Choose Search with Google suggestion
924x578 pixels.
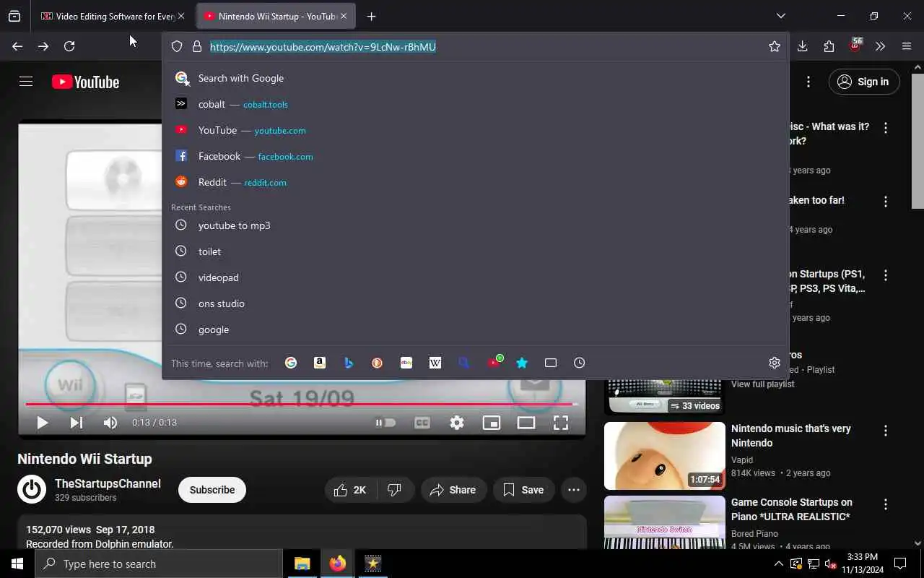pyautogui.click(x=475, y=78)
